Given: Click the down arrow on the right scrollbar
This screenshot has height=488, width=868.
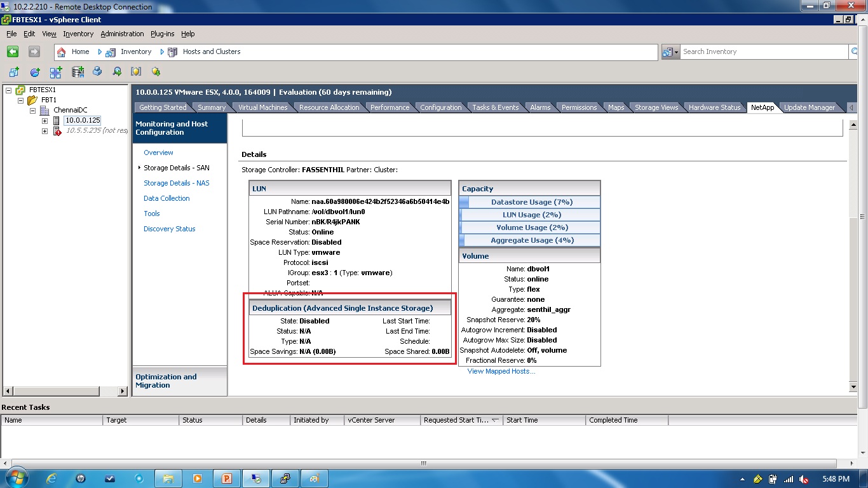Looking at the screenshot, I should pyautogui.click(x=853, y=387).
